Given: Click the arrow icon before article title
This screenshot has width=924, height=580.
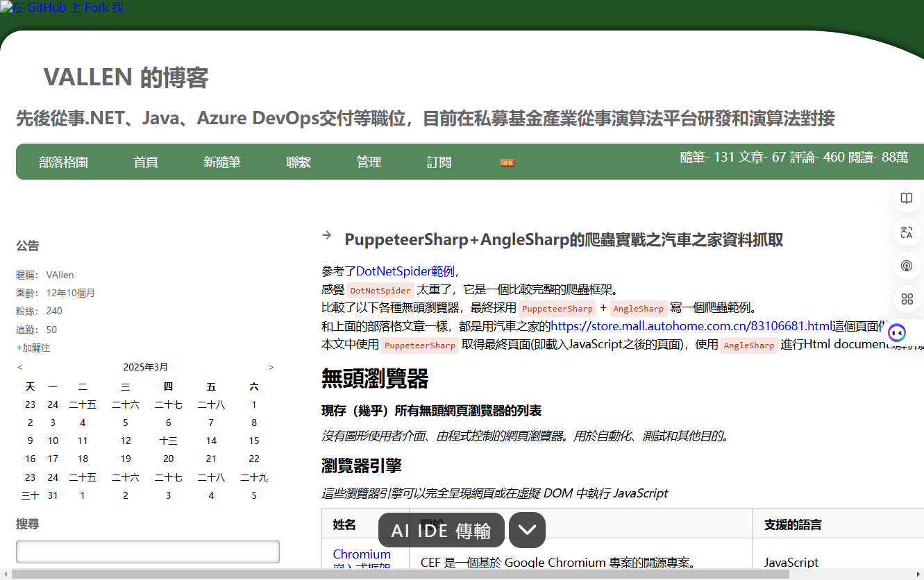Looking at the screenshot, I should click(326, 235).
